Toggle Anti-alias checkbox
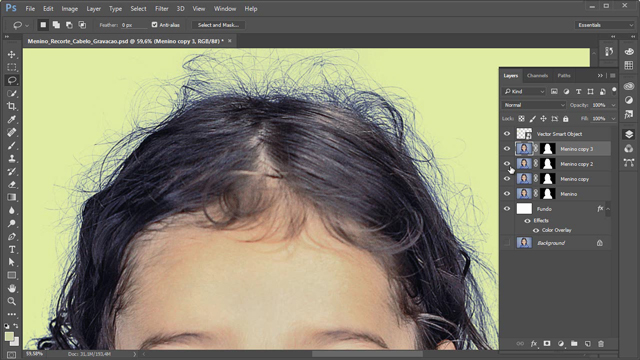The height and width of the screenshot is (360, 640). coord(154,25)
